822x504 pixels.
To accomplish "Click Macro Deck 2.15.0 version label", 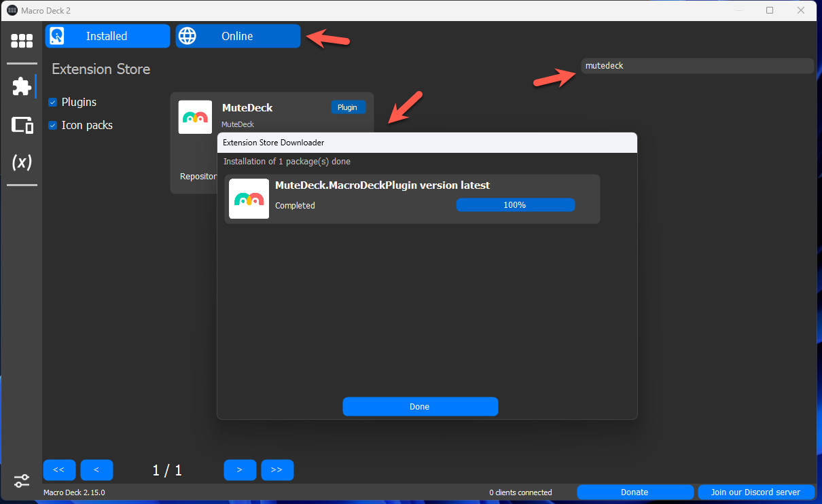I will pos(74,492).
